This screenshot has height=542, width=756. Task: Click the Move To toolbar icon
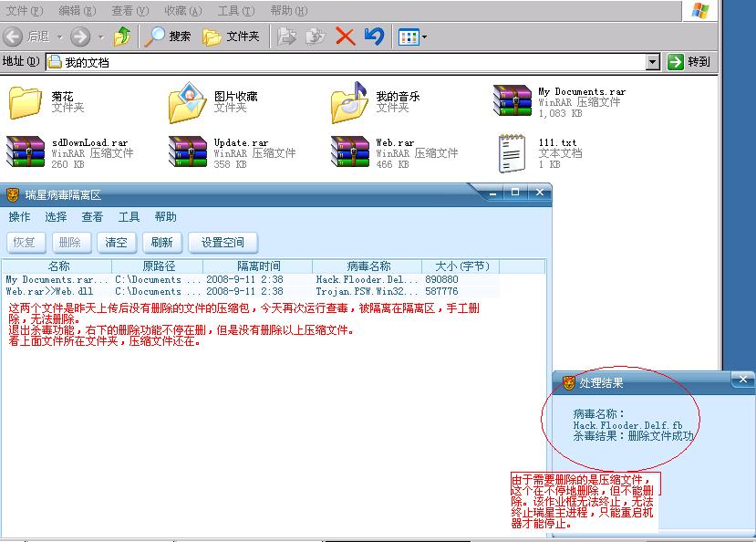287,36
